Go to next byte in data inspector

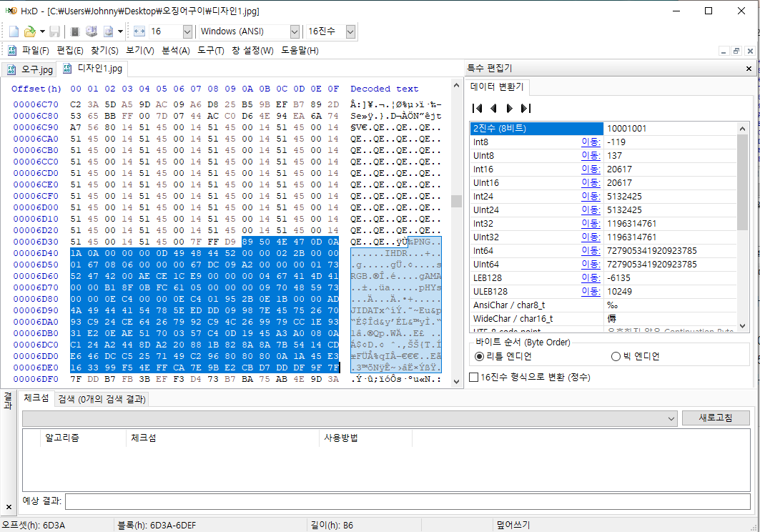point(510,108)
